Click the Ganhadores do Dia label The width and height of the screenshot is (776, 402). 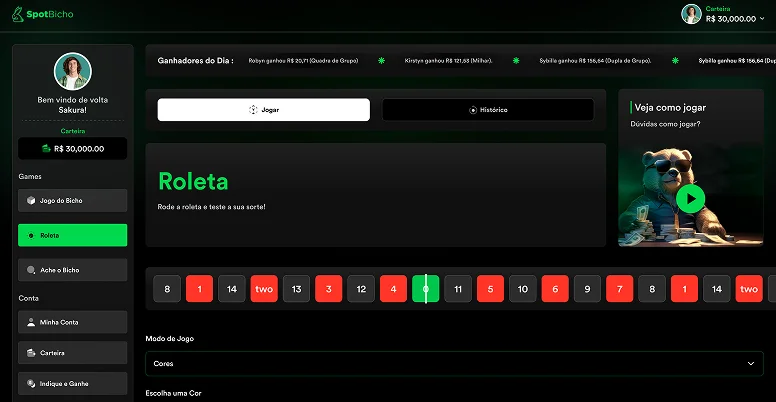pyautogui.click(x=195, y=61)
